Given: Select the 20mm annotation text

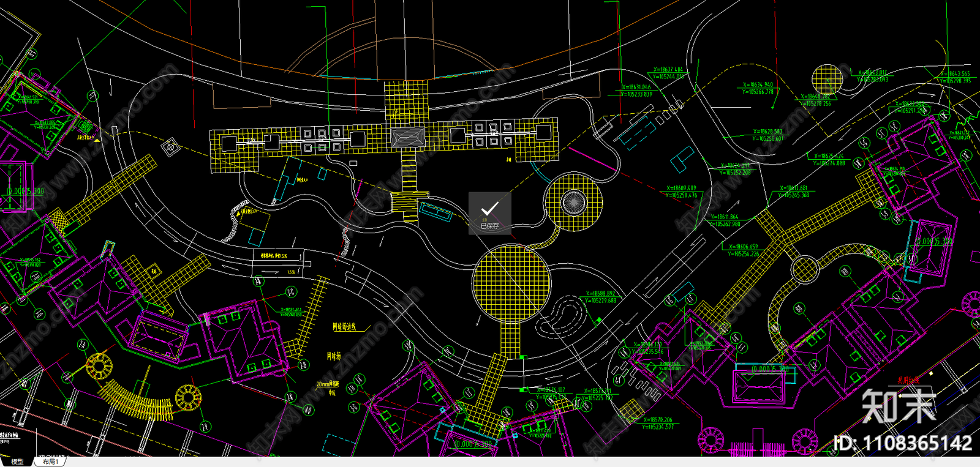Looking at the screenshot, I should [328, 384].
